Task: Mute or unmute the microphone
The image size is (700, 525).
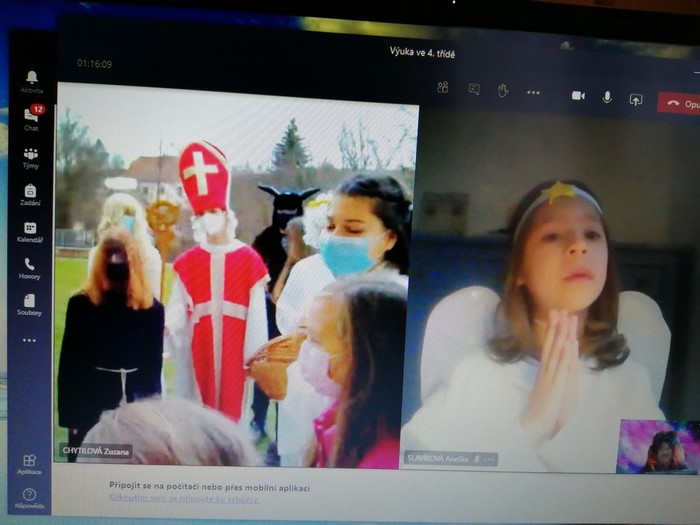Action: (x=606, y=97)
